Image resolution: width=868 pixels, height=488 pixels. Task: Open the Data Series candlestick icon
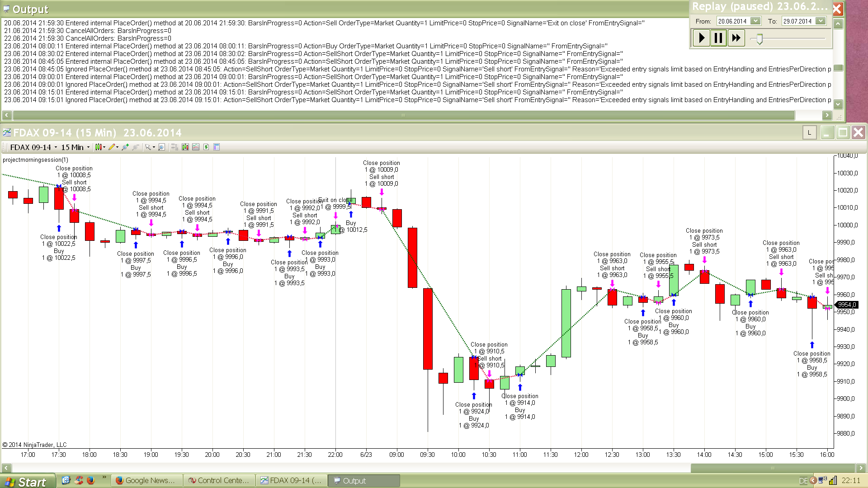click(x=185, y=147)
